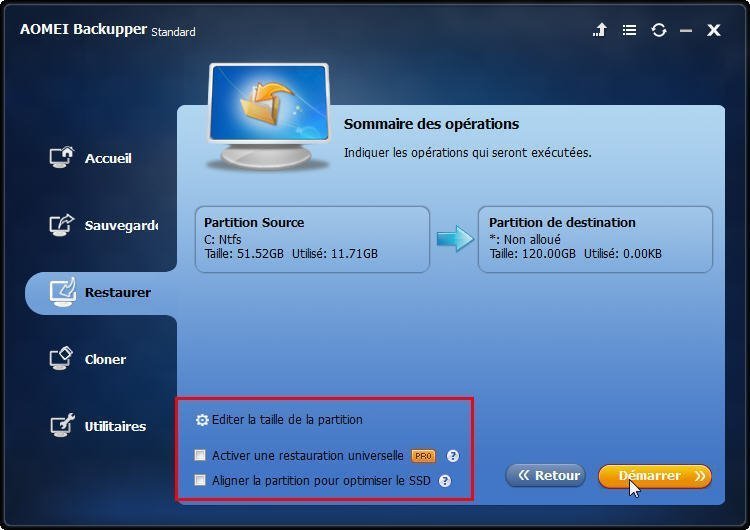Select the Partition Source summary box
This screenshot has width=750, height=530.
click(x=312, y=239)
